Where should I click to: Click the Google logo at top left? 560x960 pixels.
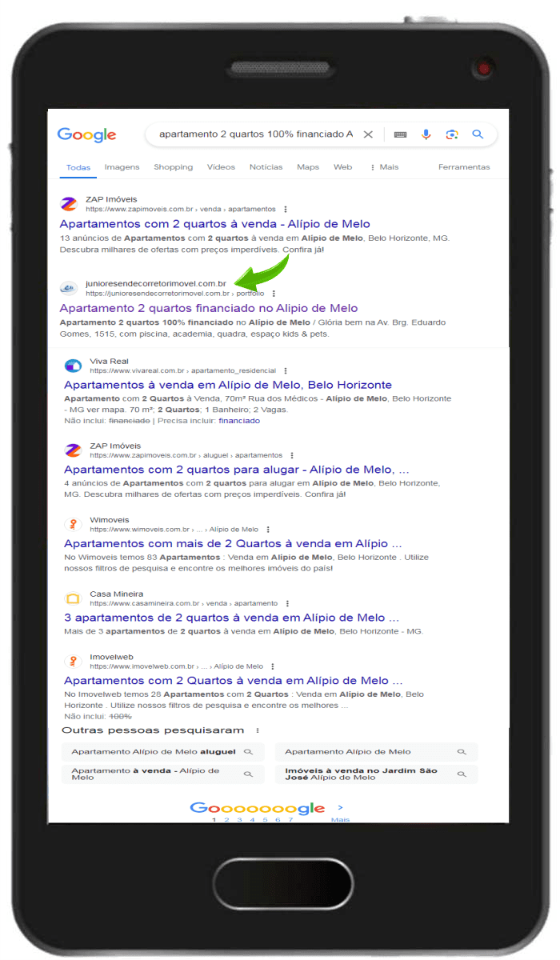coord(86,134)
